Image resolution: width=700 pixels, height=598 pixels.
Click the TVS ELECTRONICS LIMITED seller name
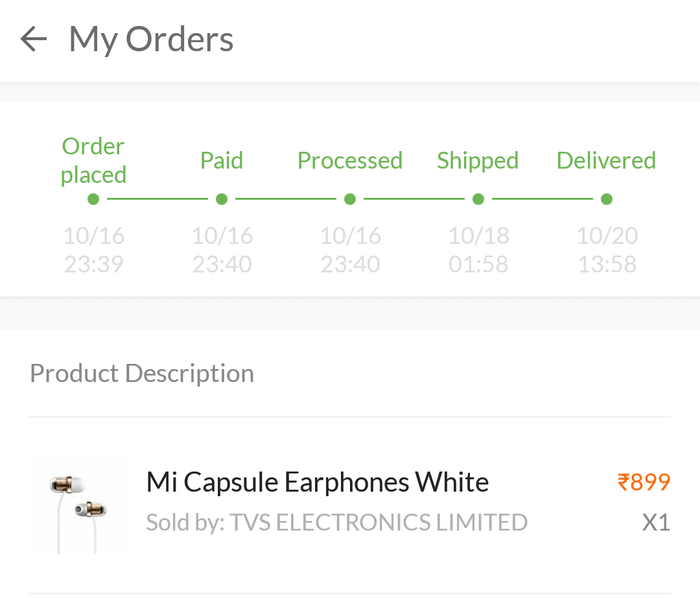pos(379,522)
